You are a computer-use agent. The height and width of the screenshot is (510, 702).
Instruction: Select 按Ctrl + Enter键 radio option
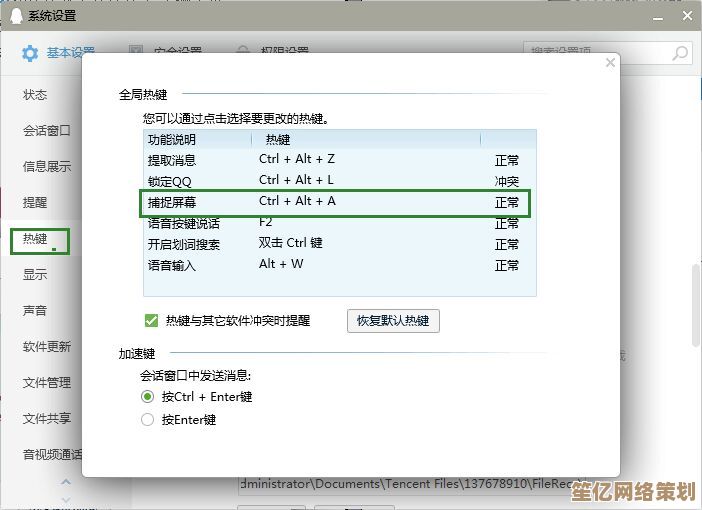click(x=148, y=397)
